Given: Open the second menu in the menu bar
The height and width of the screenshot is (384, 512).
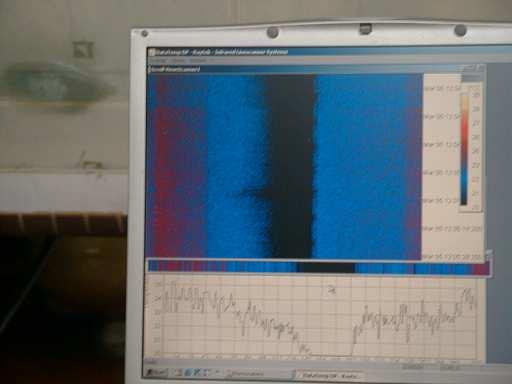Looking at the screenshot, I should pyautogui.click(x=177, y=61).
